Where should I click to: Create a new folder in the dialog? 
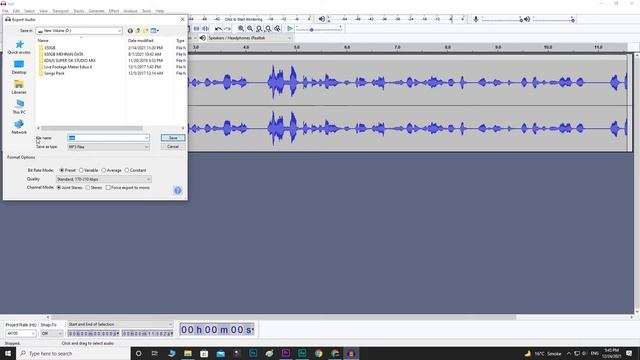click(x=146, y=31)
